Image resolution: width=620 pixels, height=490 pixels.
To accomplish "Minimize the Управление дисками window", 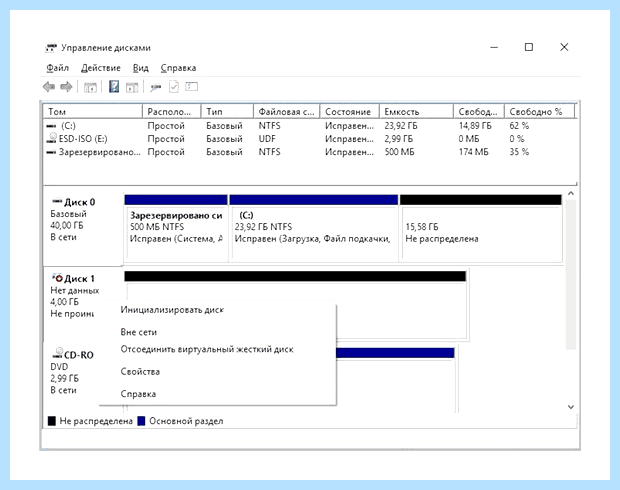I will pos(494,47).
